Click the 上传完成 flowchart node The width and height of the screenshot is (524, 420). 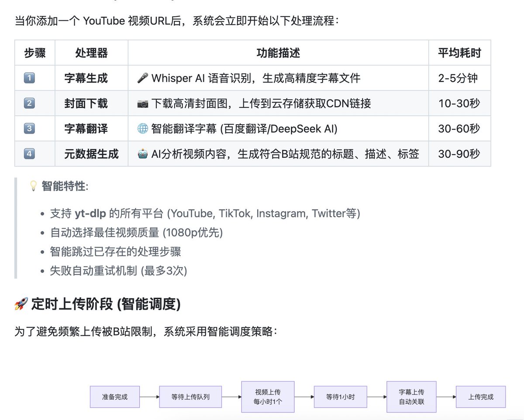(x=480, y=397)
